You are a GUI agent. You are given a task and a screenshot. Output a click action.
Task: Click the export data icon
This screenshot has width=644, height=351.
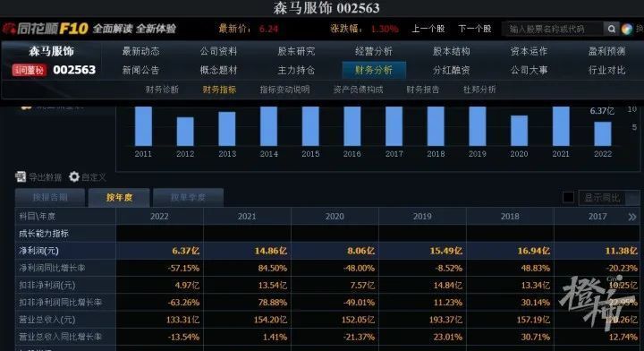point(21,176)
